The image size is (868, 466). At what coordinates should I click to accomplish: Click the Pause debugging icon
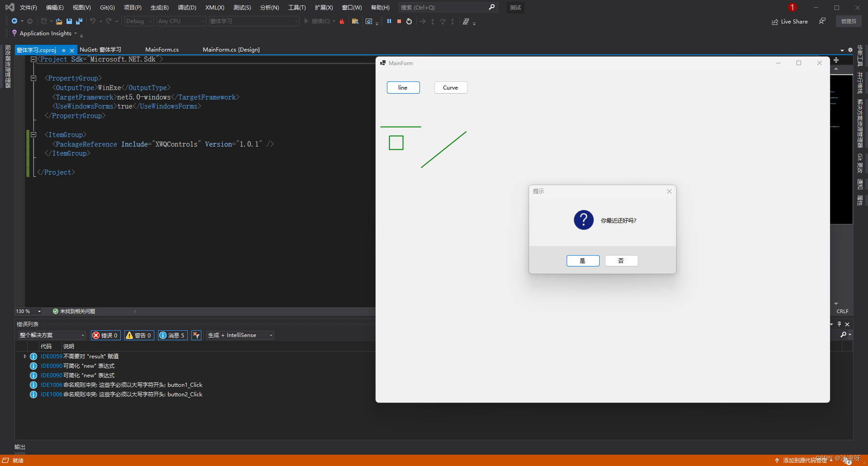pos(389,21)
